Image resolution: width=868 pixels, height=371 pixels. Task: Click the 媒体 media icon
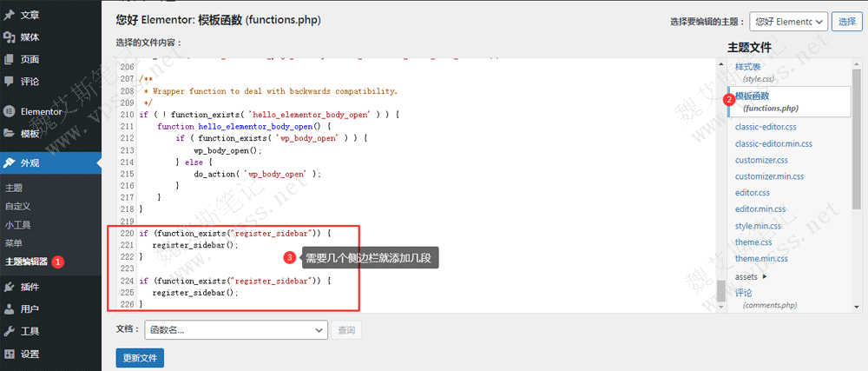coord(9,37)
